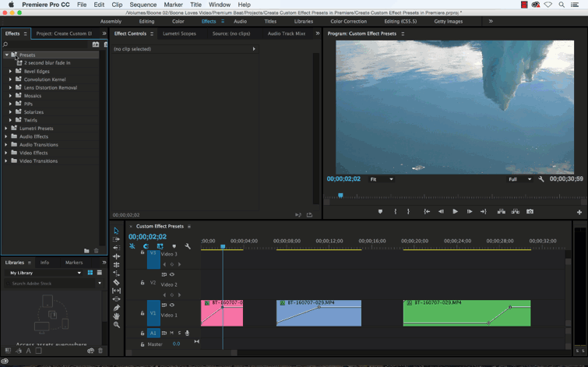The height and width of the screenshot is (367, 588).
Task: Select the Hand tool
Action: [117, 316]
